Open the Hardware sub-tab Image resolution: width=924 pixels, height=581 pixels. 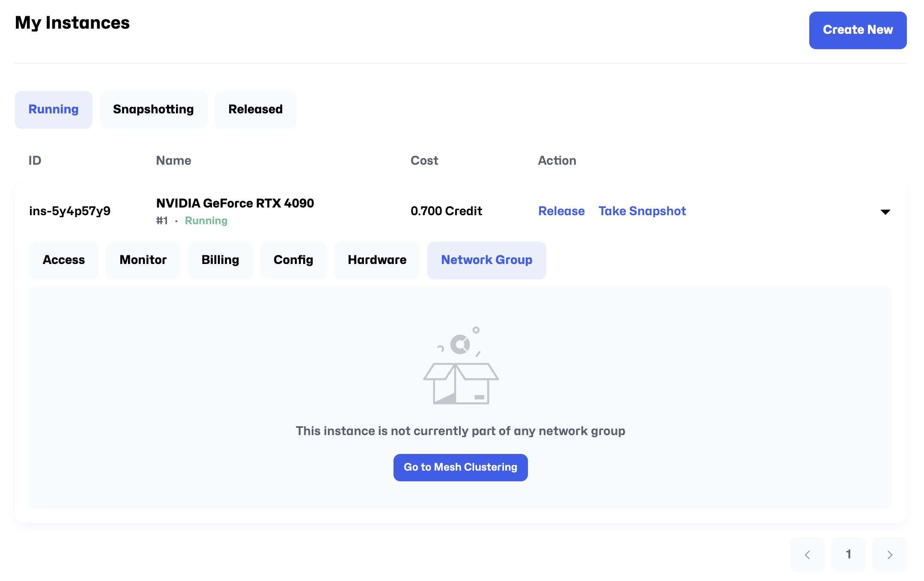point(377,260)
